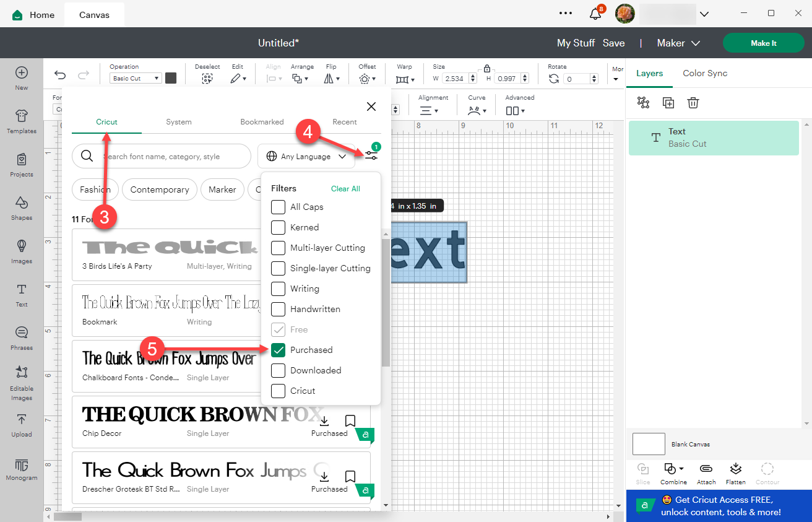The image size is (812, 522).
Task: Delete the Text layer using the trash icon
Action: tap(693, 103)
